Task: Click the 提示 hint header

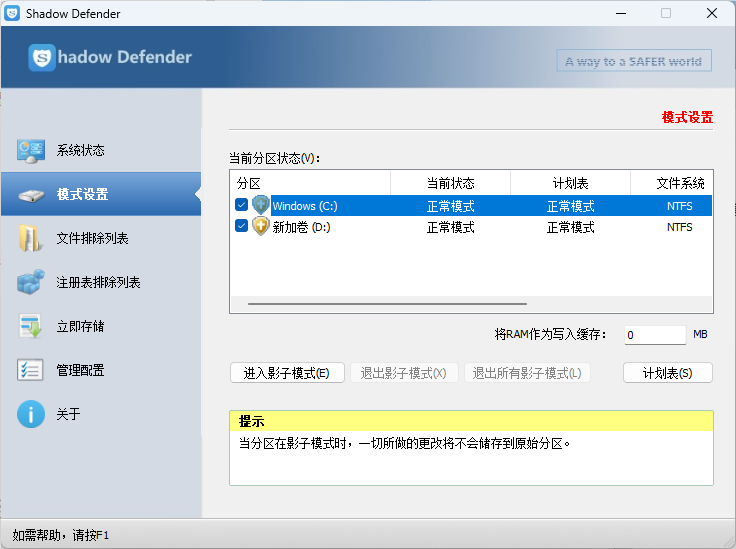Action: tap(471, 421)
